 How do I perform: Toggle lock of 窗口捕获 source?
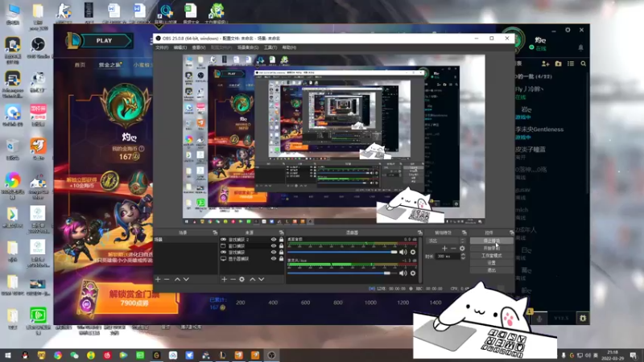tap(281, 246)
